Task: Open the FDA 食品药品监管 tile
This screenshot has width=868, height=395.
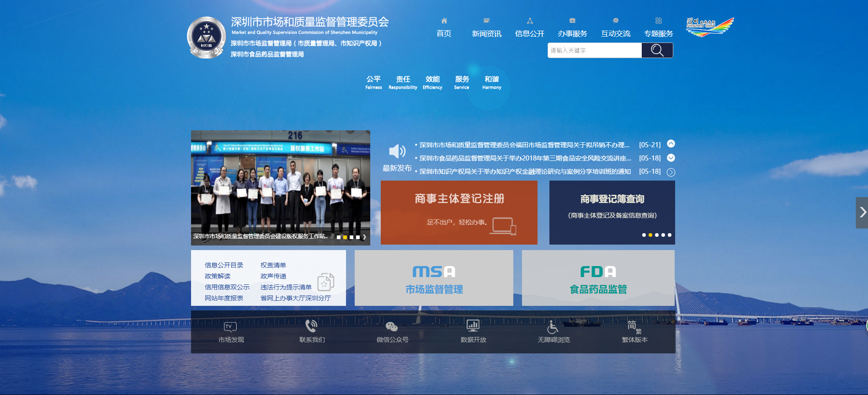Action: tap(598, 278)
